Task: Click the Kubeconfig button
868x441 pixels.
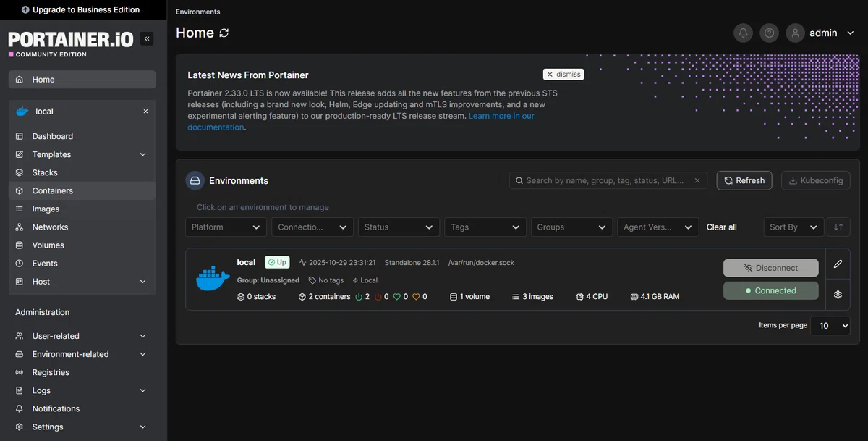Action: pos(815,180)
